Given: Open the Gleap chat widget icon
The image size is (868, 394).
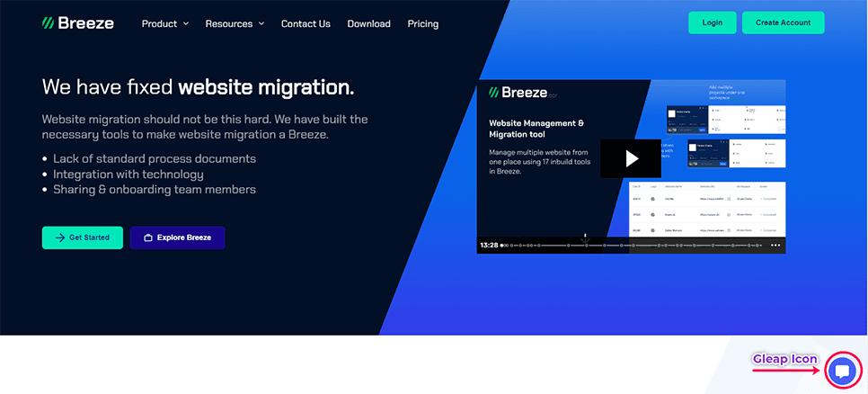Looking at the screenshot, I should click(x=842, y=371).
